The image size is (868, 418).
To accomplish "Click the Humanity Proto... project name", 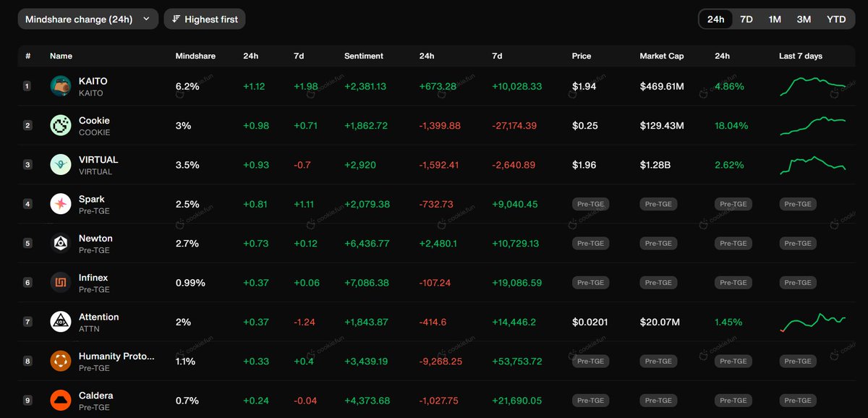I will click(116, 356).
